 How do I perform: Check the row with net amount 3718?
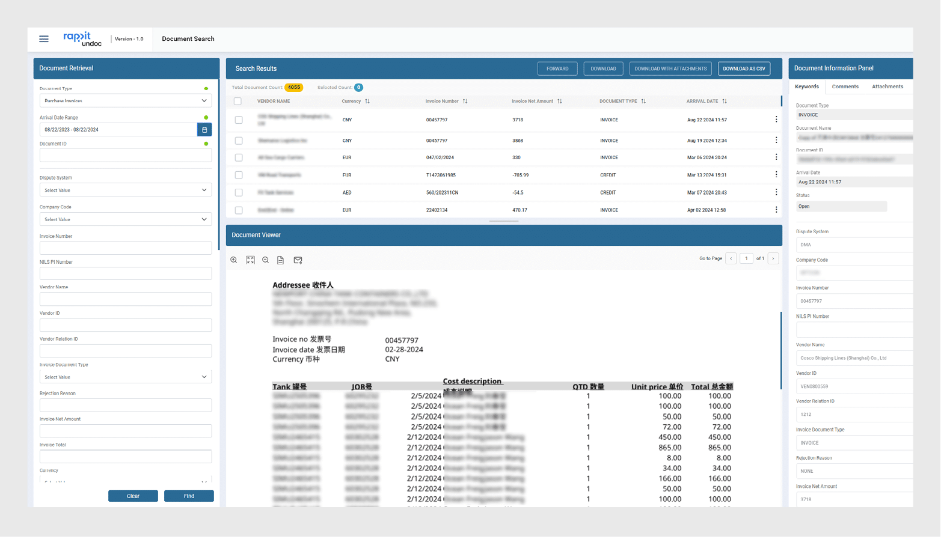[239, 120]
